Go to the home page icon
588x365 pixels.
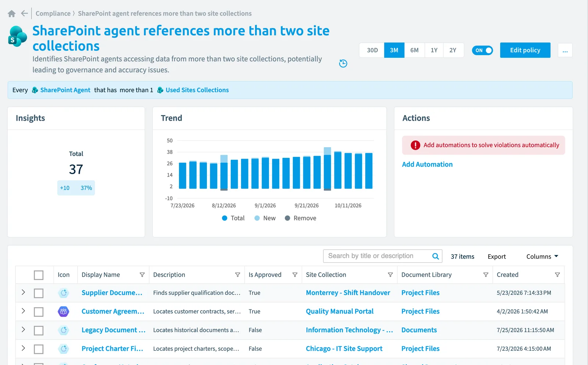click(x=11, y=14)
